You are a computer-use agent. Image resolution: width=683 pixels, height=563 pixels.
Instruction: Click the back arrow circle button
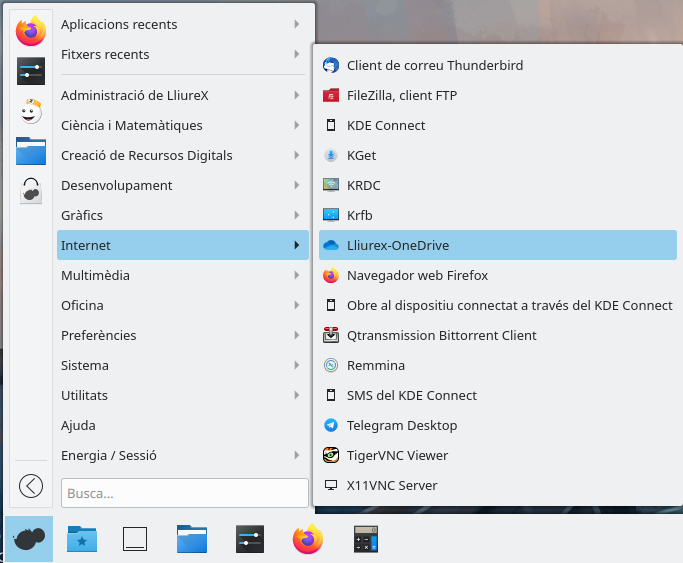pyautogui.click(x=31, y=486)
